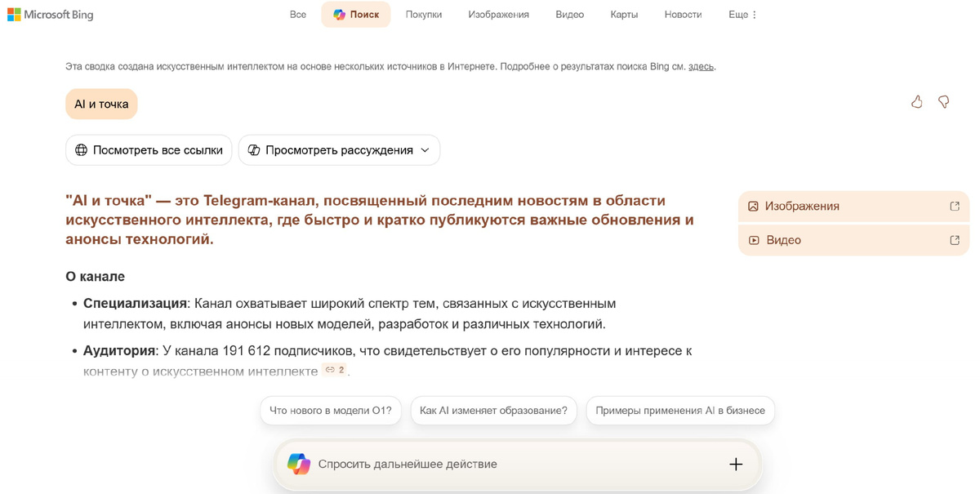Open Видео panel external link icon
The height and width of the screenshot is (494, 980).
point(955,240)
